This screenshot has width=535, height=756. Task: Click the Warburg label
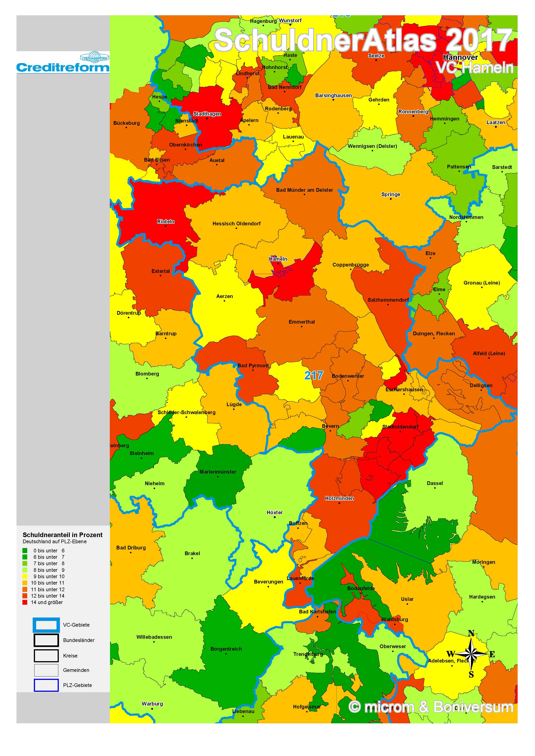[x=152, y=704]
